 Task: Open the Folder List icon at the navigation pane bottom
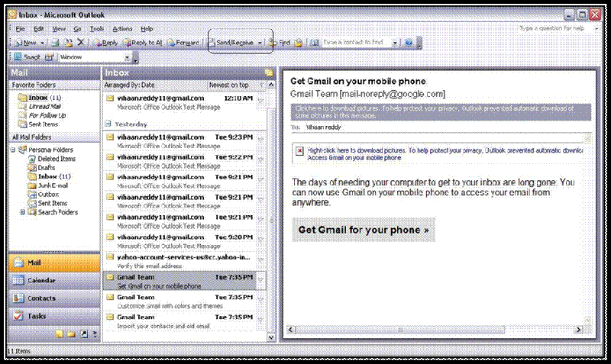(x=71, y=333)
